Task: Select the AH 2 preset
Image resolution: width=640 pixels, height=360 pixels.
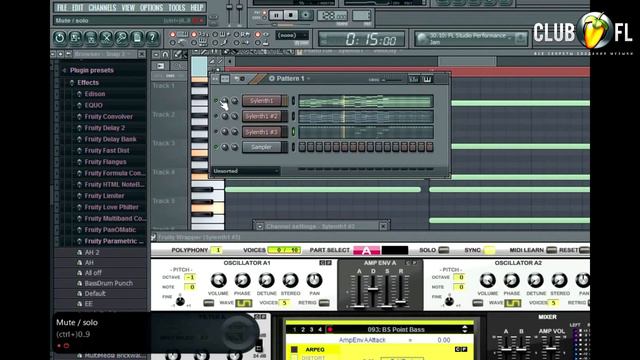Action: pos(92,252)
